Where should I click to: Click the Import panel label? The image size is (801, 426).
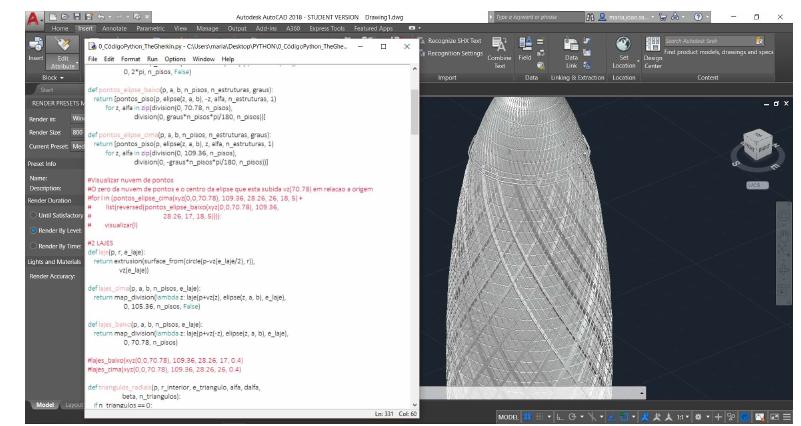pos(447,78)
